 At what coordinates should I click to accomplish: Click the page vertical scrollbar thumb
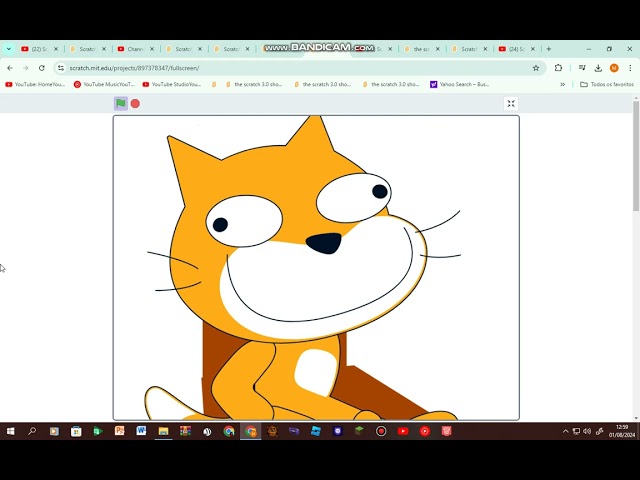coord(636,156)
